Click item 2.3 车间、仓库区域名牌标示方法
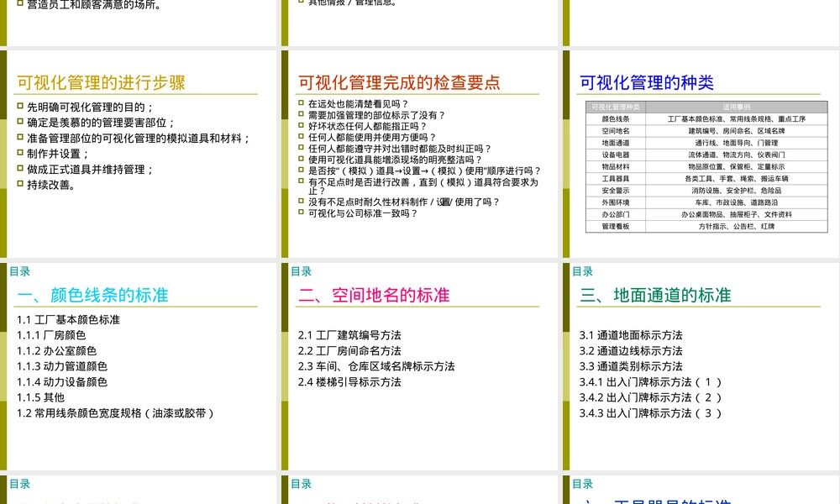840x504 pixels. [x=376, y=366]
